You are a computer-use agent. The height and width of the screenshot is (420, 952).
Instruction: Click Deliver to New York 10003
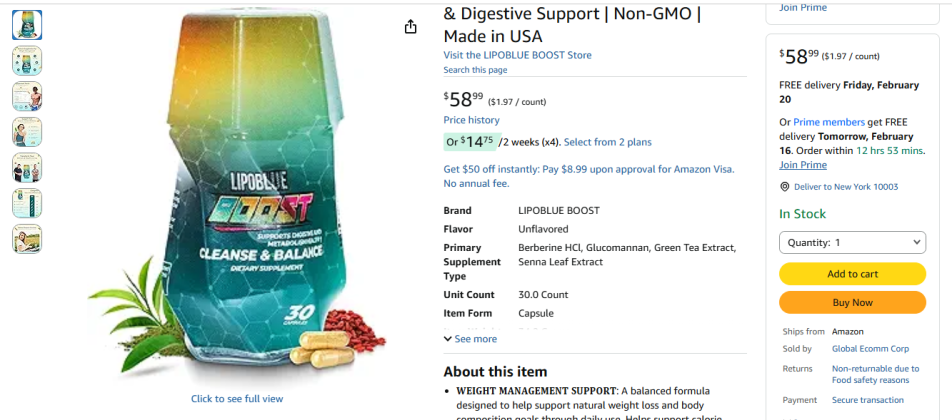(846, 187)
